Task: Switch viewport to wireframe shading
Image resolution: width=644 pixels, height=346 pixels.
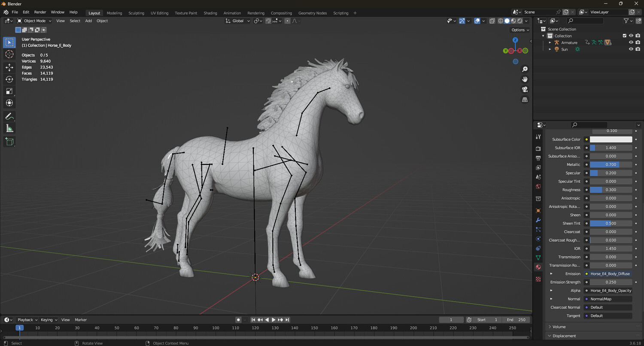Action: click(x=501, y=21)
